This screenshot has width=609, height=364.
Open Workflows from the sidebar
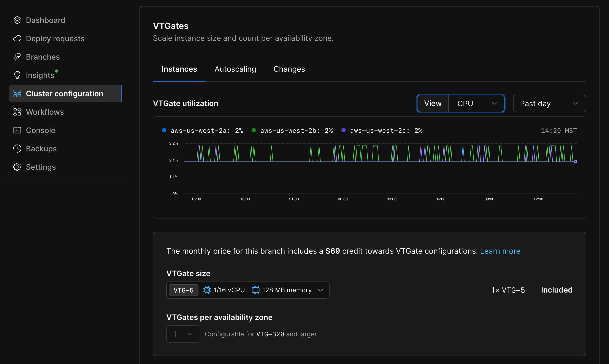[x=45, y=112]
